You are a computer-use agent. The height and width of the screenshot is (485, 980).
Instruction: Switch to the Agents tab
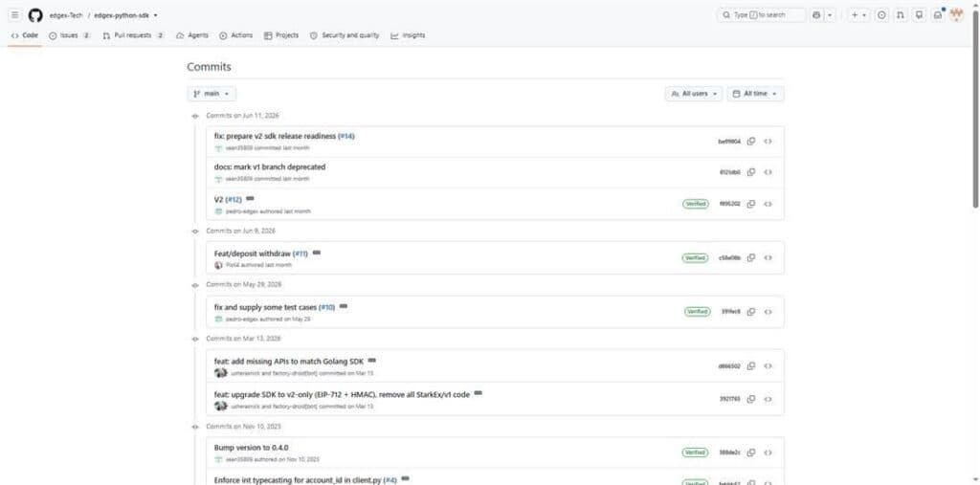click(192, 35)
